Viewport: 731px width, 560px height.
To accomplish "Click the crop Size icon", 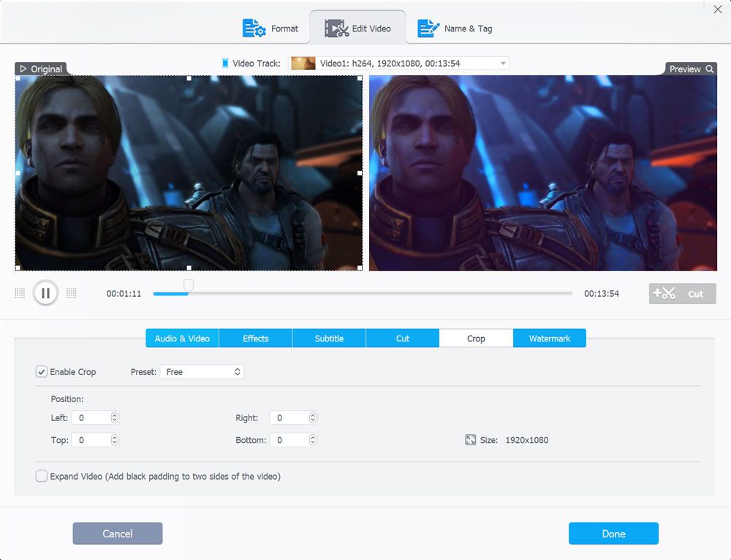I will click(470, 440).
